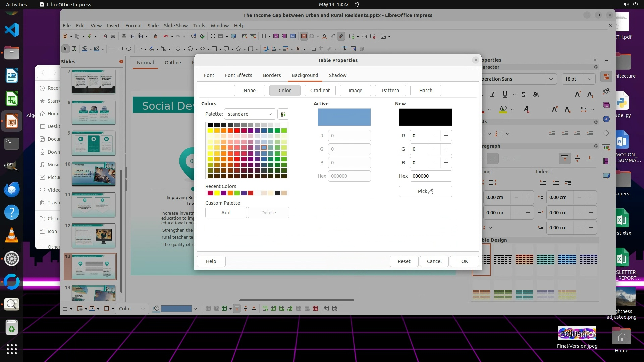Screen dimensions: 644x362
Task: Toggle the Hatch fill type button
Action: 425,90
